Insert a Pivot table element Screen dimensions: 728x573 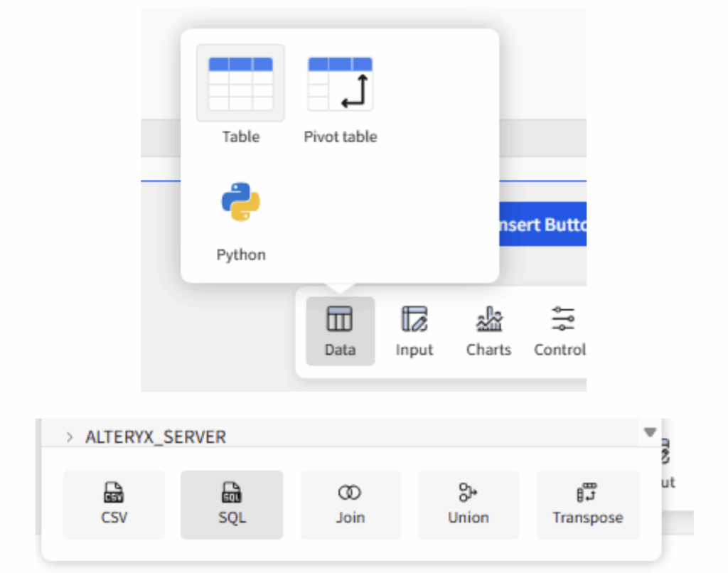click(x=340, y=84)
